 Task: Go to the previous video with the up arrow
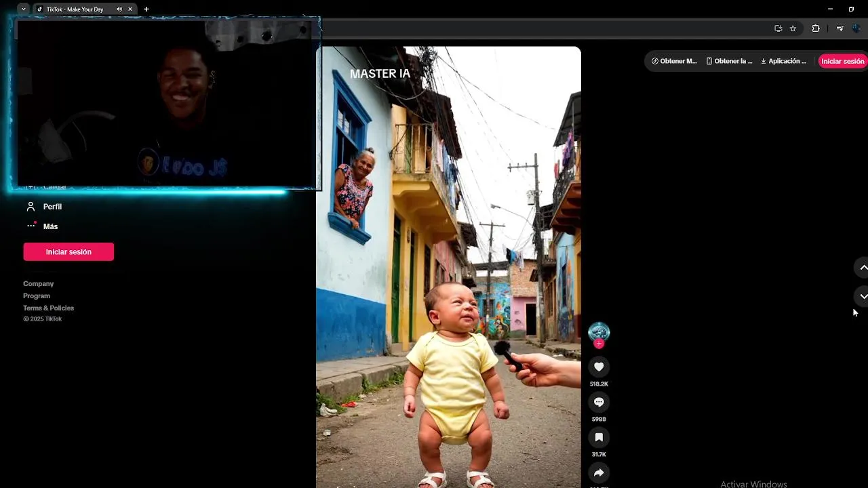863,268
